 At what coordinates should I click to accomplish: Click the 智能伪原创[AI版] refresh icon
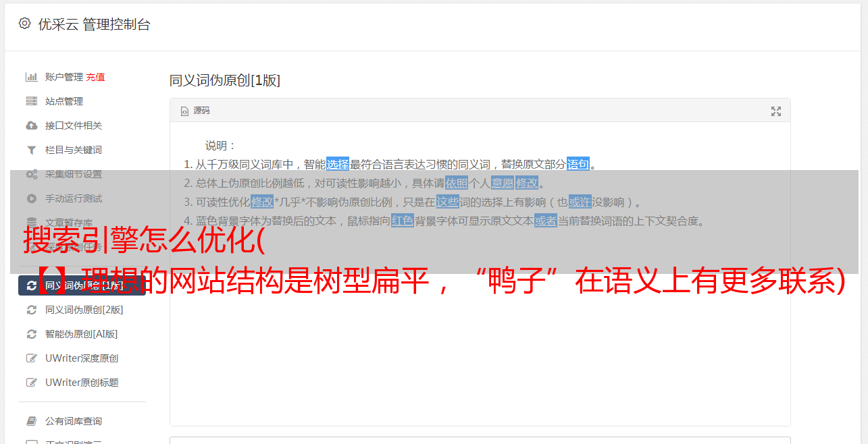click(x=31, y=334)
